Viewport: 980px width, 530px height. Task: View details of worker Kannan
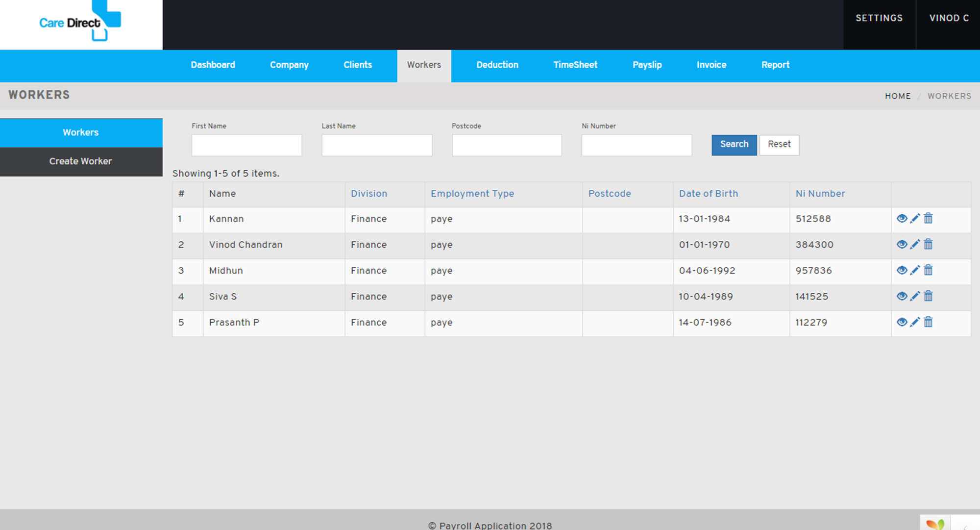902,219
